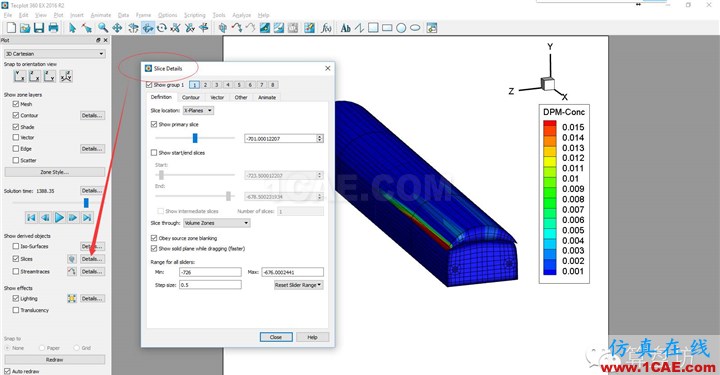The width and height of the screenshot is (720, 375).
Task: Click the save file icon
Action: click(39, 28)
